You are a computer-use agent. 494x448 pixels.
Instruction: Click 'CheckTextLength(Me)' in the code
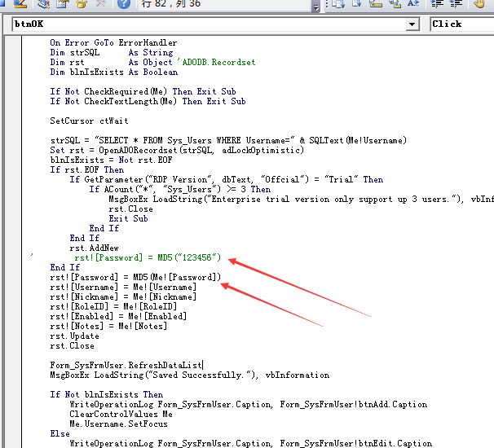(x=130, y=101)
